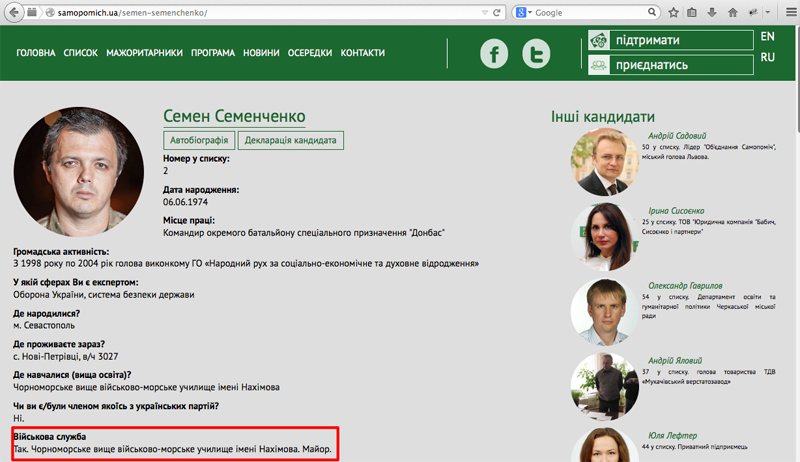This screenshot has width=800, height=462.
Task: Open the Декларація кандидата button
Action: [291, 141]
